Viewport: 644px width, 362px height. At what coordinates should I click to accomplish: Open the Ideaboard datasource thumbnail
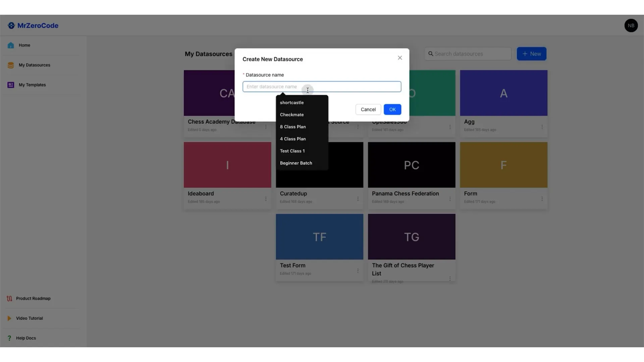(x=227, y=165)
